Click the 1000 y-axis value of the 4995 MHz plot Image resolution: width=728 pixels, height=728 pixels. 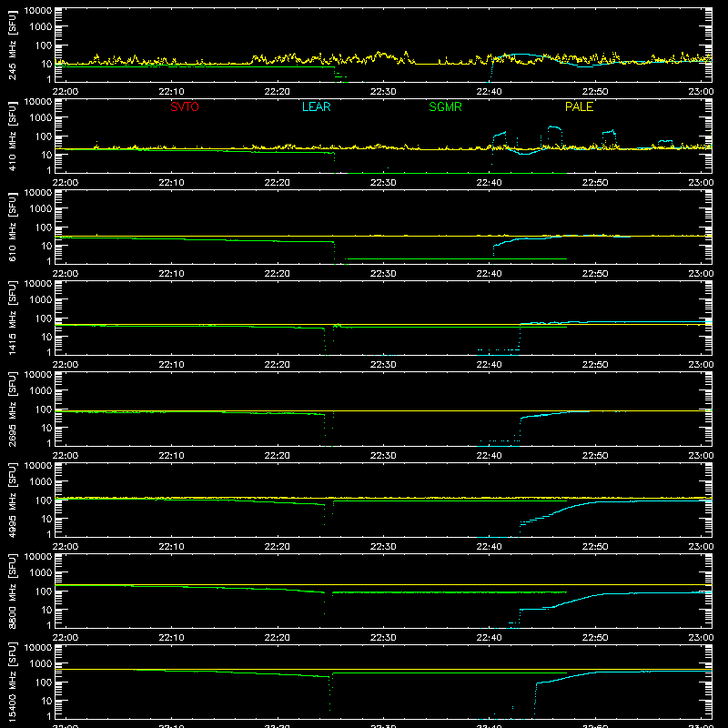click(41, 481)
